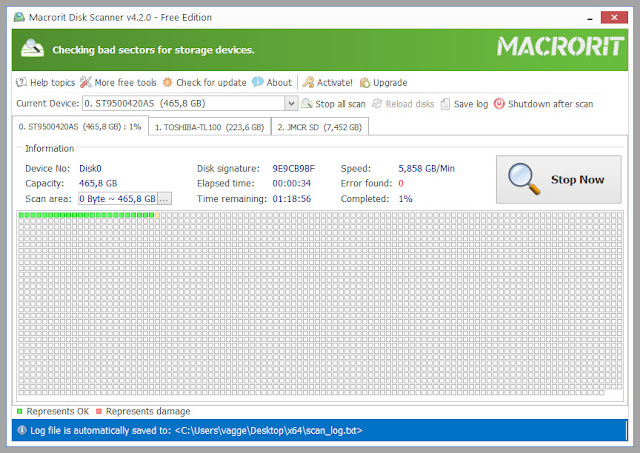Click the Check for update gear icon
The image size is (640, 453).
(167, 82)
